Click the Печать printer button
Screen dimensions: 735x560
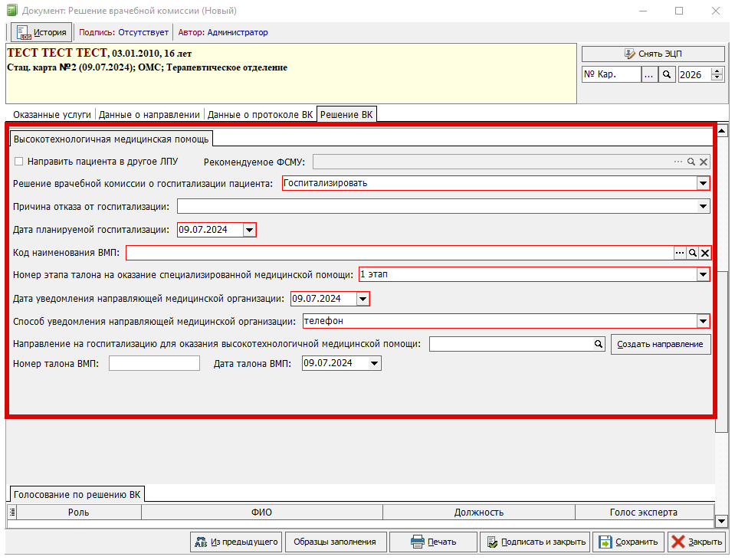click(x=433, y=542)
